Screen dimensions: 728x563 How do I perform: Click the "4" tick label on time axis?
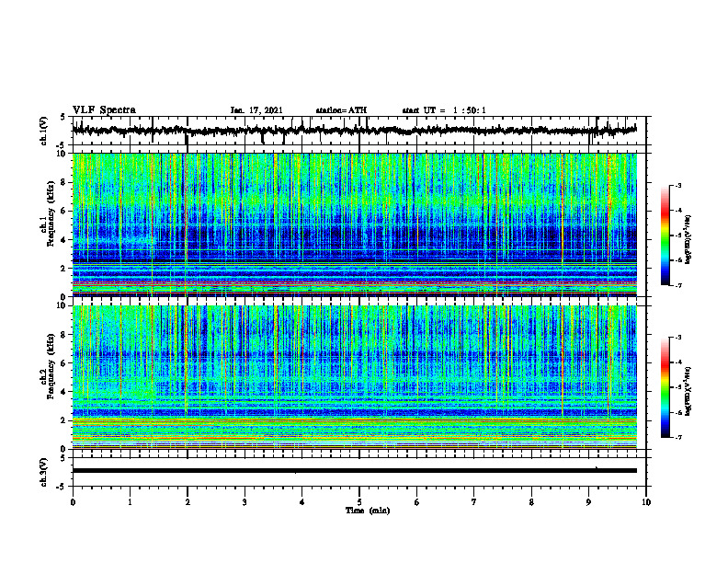point(302,502)
